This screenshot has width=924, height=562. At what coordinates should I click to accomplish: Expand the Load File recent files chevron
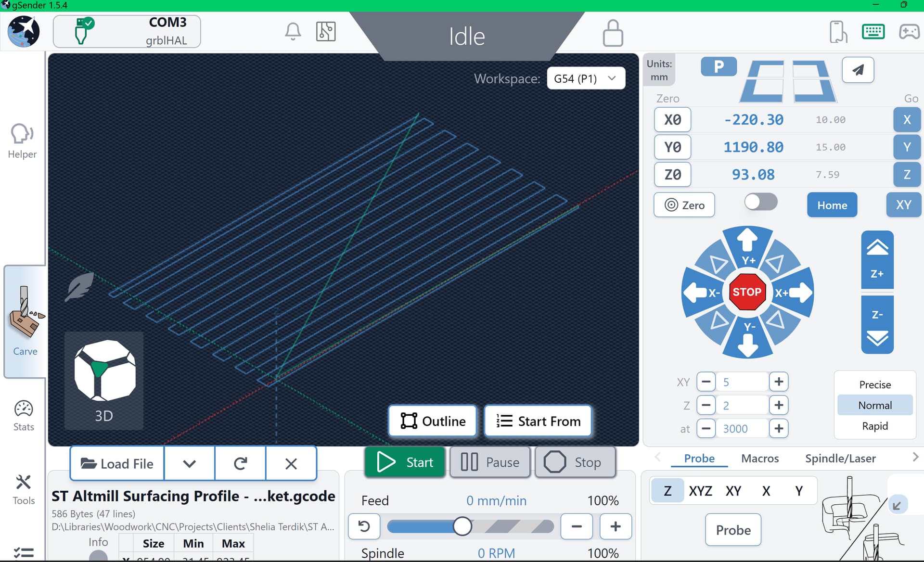click(x=189, y=463)
